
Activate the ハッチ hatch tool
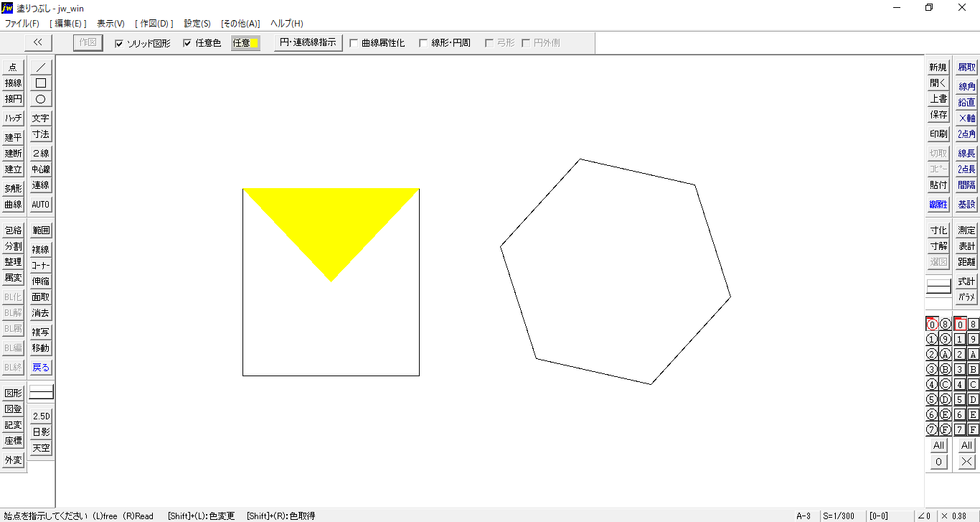13,118
